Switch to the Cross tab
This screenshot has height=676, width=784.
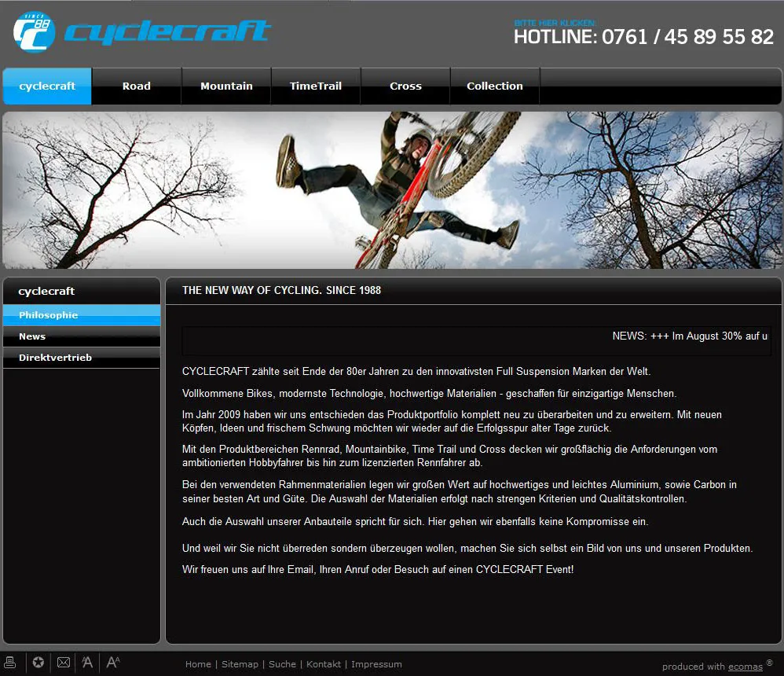click(x=405, y=86)
